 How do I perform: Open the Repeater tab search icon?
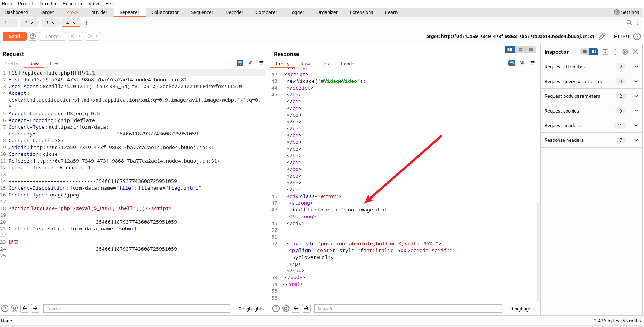click(629, 23)
